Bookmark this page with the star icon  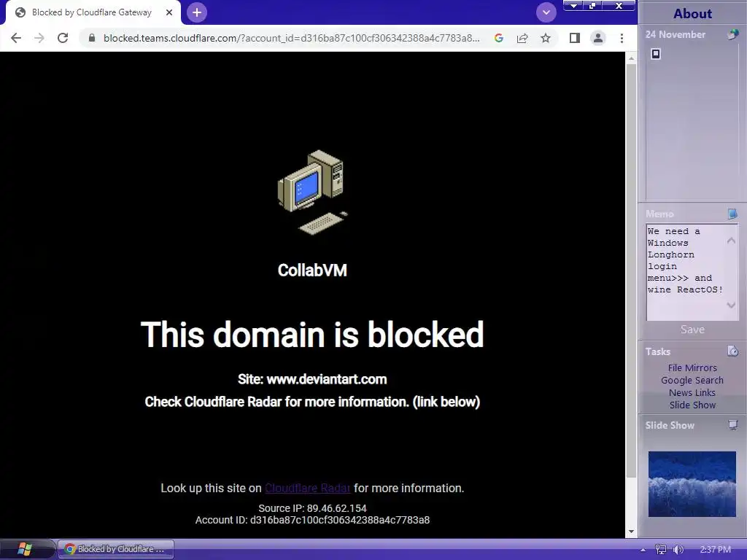coord(546,38)
